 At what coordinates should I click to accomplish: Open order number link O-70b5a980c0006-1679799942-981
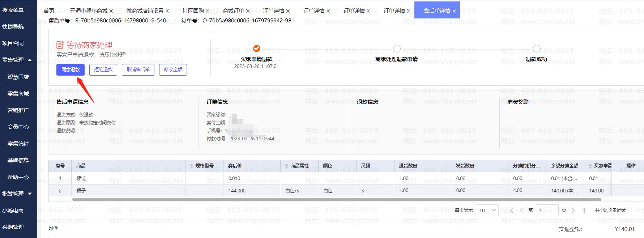[x=248, y=21]
